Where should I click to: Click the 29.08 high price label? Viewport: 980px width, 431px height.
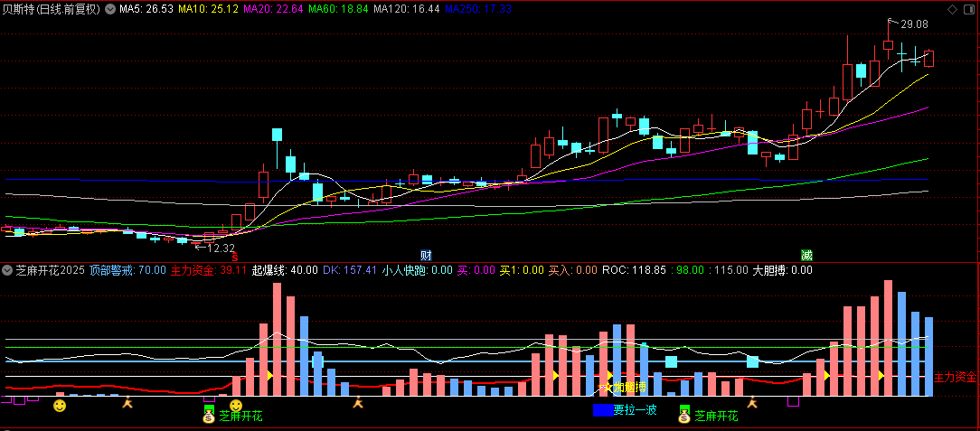tap(914, 23)
